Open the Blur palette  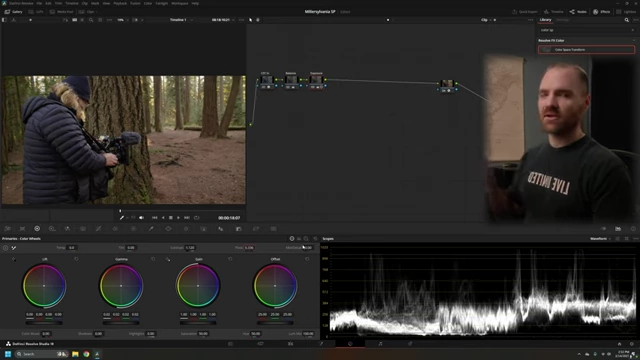click(x=221, y=229)
